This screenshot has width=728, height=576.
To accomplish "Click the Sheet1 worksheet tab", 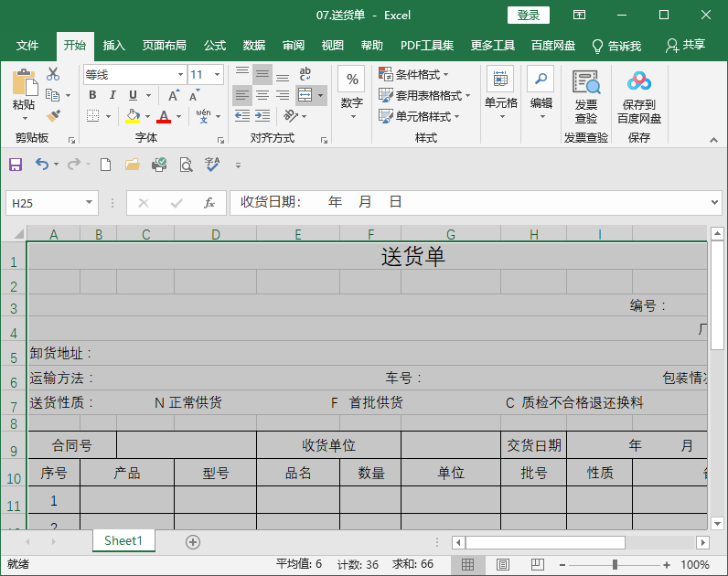I will coord(123,540).
